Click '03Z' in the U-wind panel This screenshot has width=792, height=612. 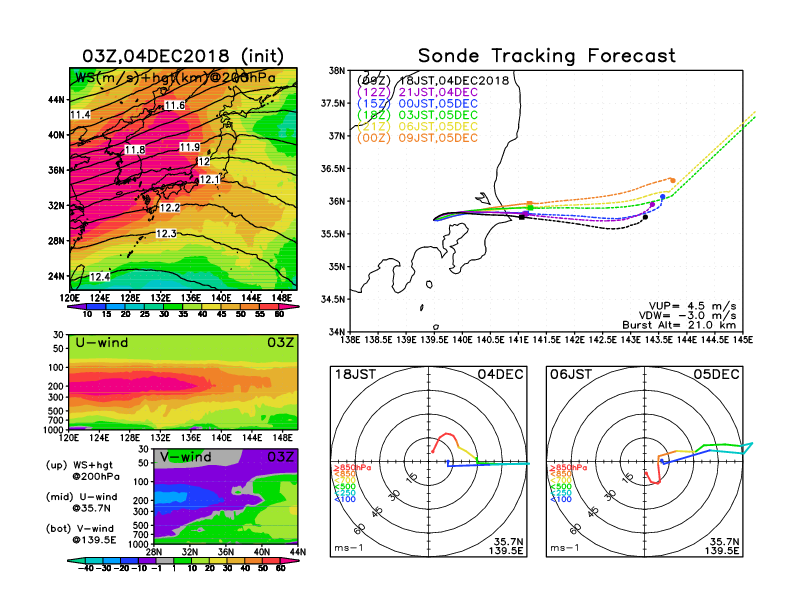tap(280, 343)
